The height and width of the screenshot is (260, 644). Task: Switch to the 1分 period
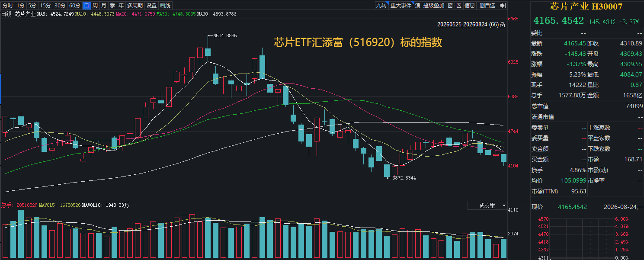(x=20, y=6)
